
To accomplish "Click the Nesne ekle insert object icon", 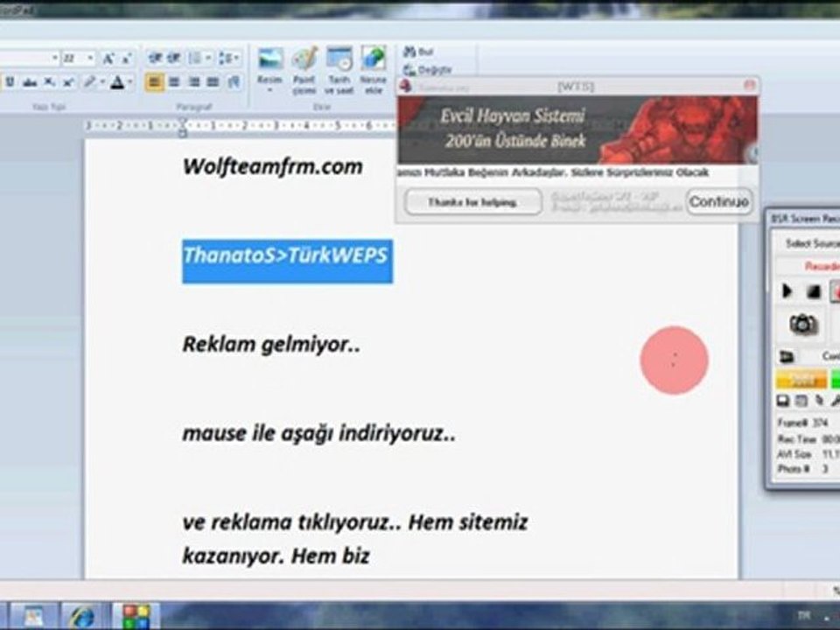I will tap(373, 59).
